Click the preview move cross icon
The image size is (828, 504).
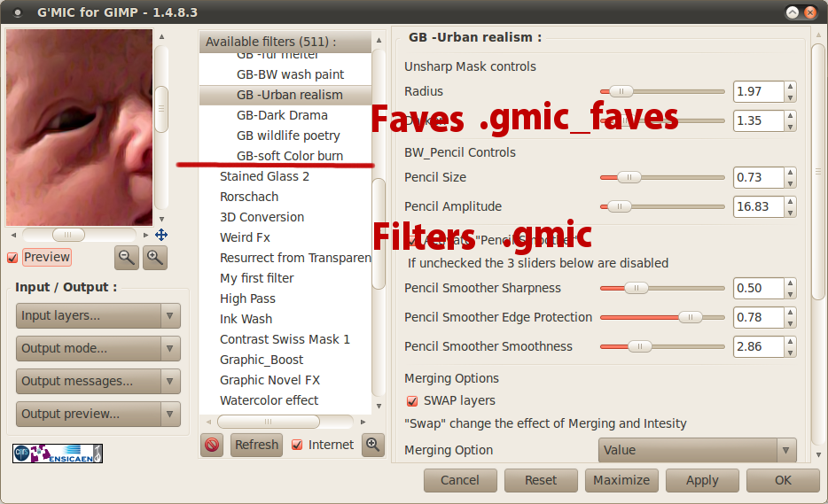point(161,235)
